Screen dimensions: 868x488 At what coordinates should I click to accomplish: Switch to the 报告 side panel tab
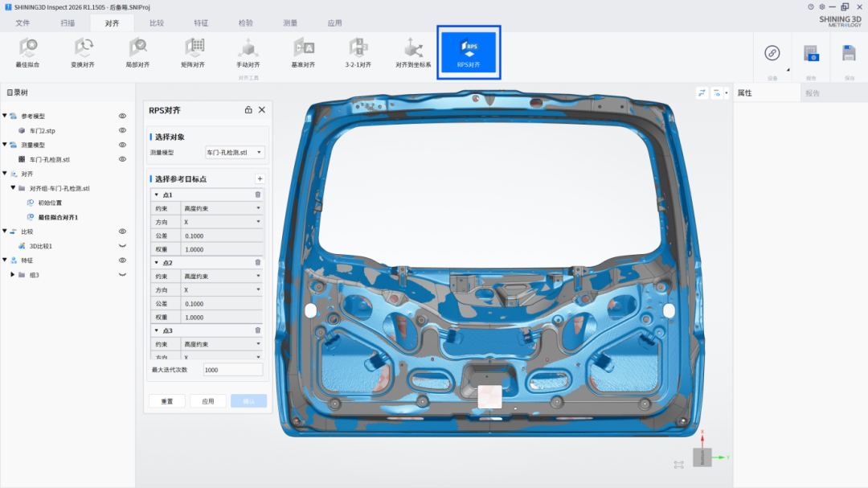[833, 93]
